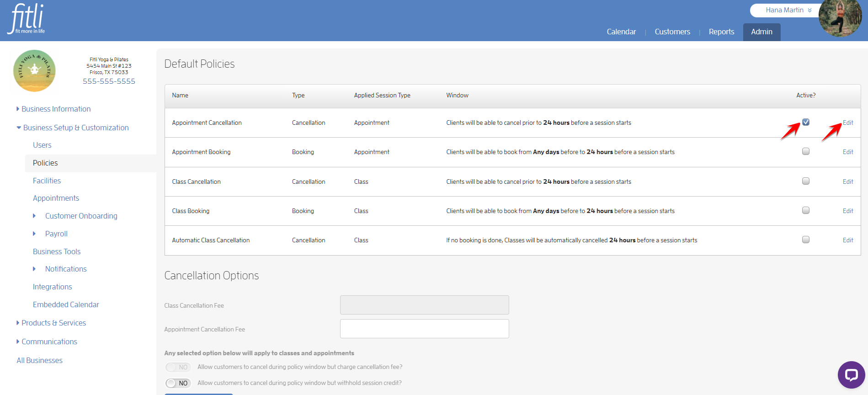Open the live chat bubble icon
Viewport: 868px width, 395px height.
point(851,375)
